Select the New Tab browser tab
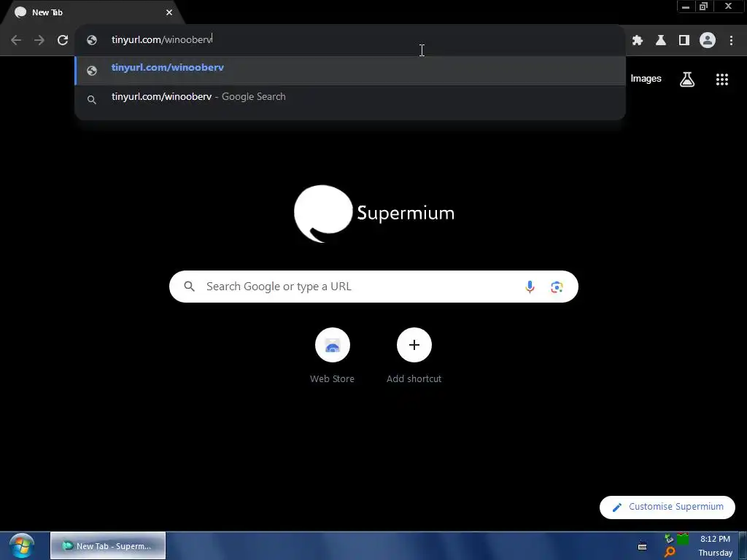Screen dimensions: 747x560 pyautogui.click(x=93, y=12)
